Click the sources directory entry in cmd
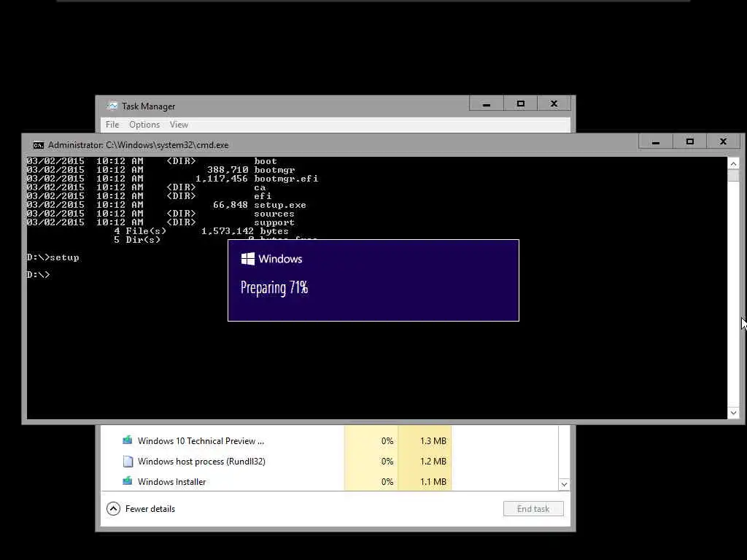The image size is (747, 560). (160, 214)
